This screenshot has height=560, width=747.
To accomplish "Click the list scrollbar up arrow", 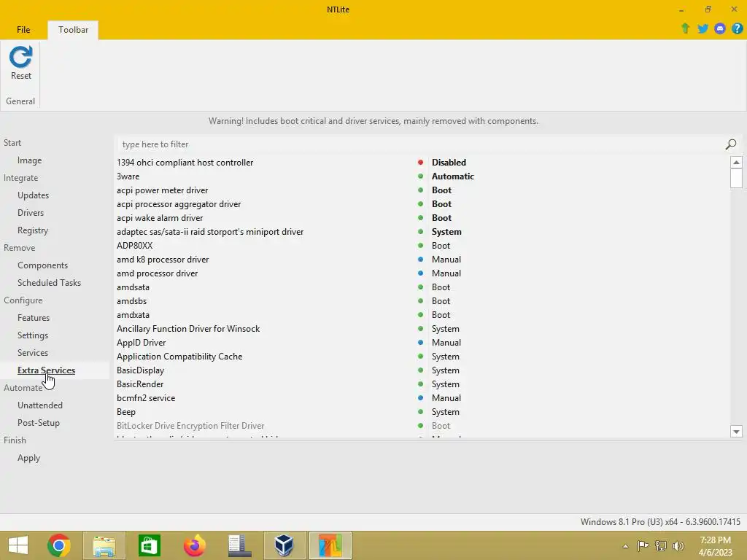I will tap(736, 163).
